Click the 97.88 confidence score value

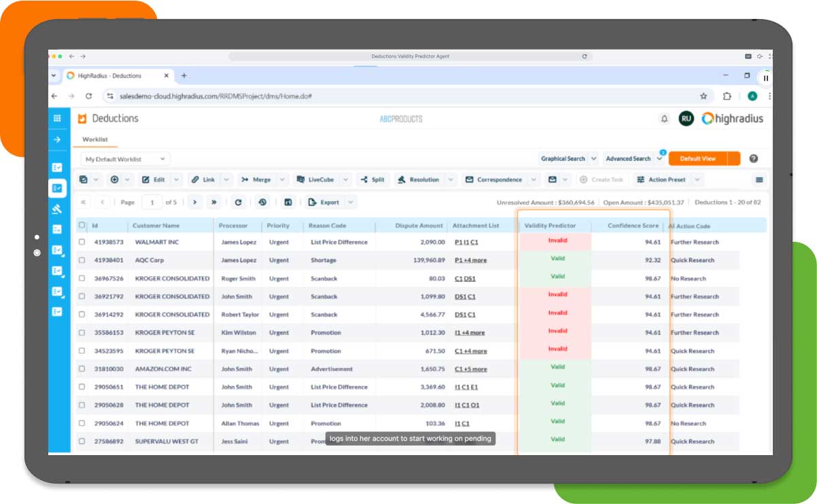click(653, 442)
